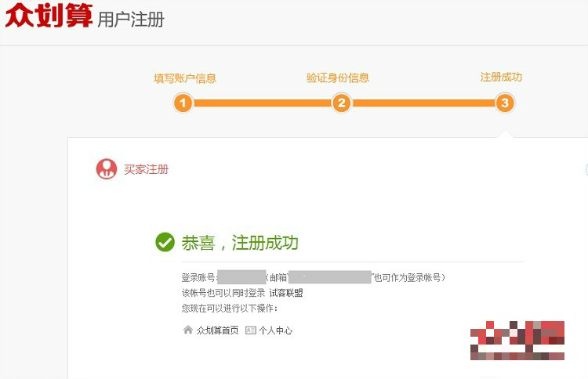Go to 个人中心 link
The width and height of the screenshot is (588, 379).
click(x=276, y=330)
